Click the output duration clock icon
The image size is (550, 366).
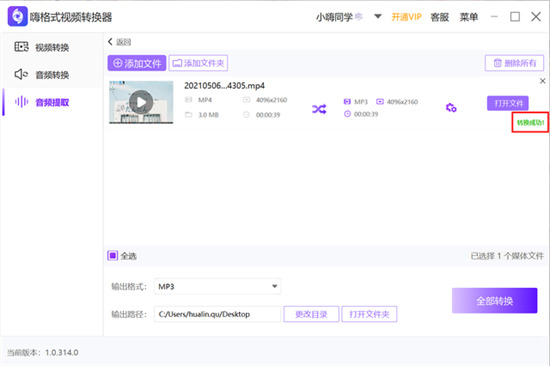(347, 114)
